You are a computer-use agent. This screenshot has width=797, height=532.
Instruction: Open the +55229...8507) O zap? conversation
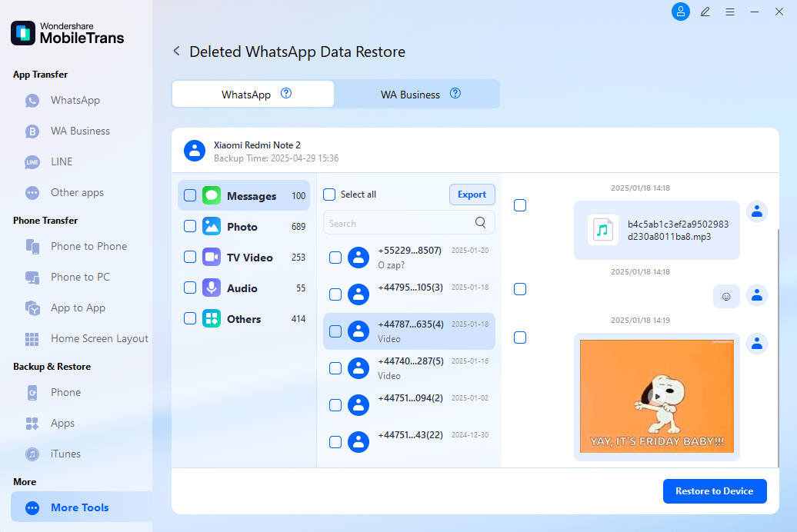[409, 258]
